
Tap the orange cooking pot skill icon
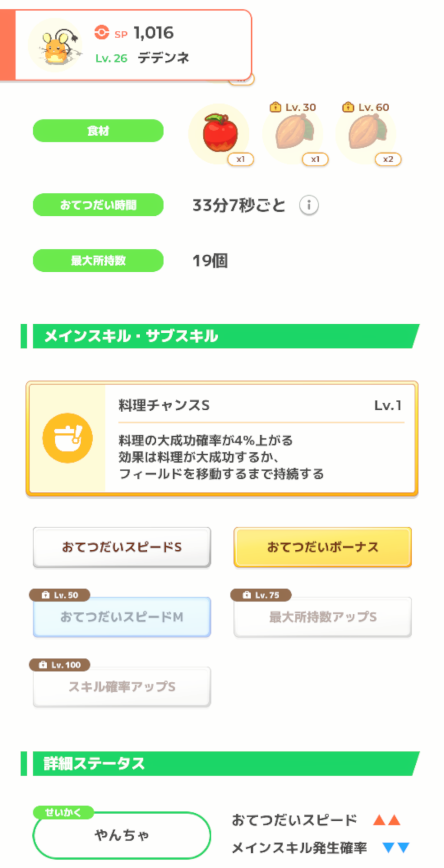[67, 437]
